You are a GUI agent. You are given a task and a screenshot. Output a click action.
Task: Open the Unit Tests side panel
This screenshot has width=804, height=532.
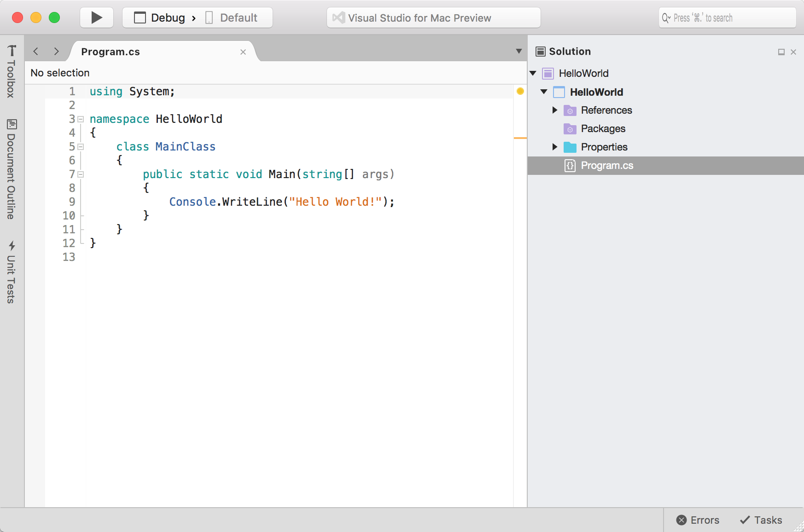[x=12, y=272]
